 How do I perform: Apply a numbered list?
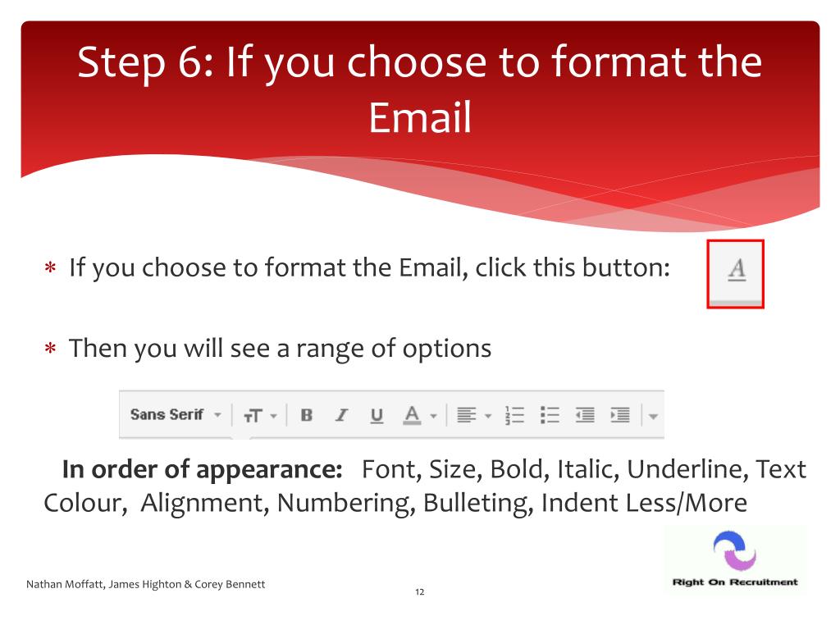(x=514, y=415)
